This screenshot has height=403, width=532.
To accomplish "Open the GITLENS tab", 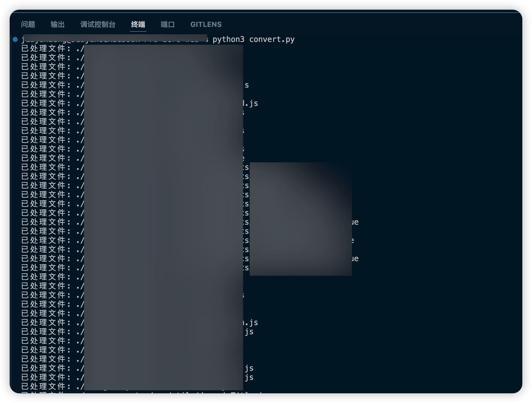I will tap(206, 24).
